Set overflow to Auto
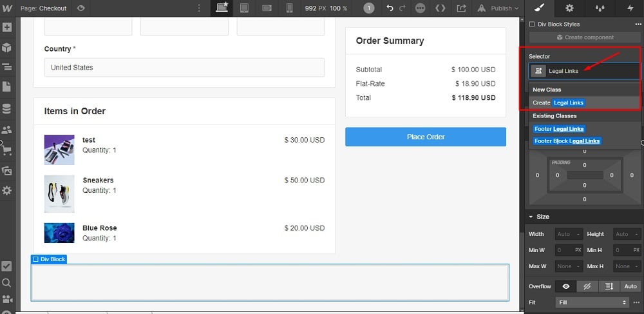 coord(630,286)
